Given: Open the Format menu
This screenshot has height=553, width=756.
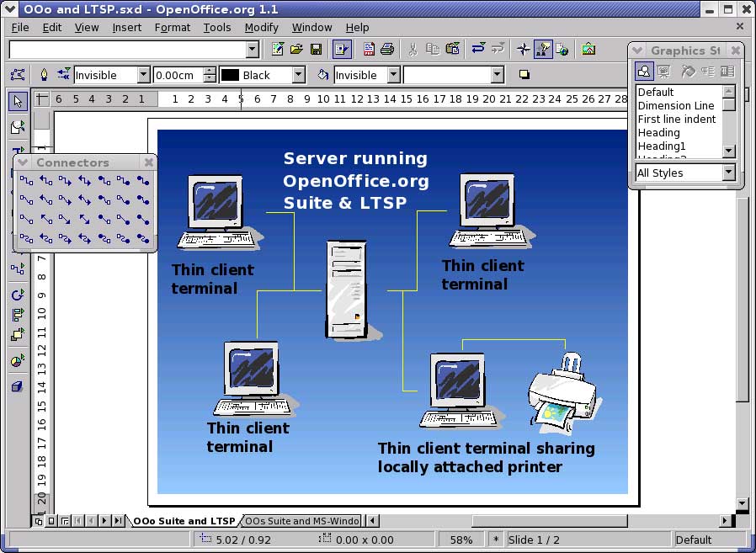Looking at the screenshot, I should pyautogui.click(x=172, y=27).
